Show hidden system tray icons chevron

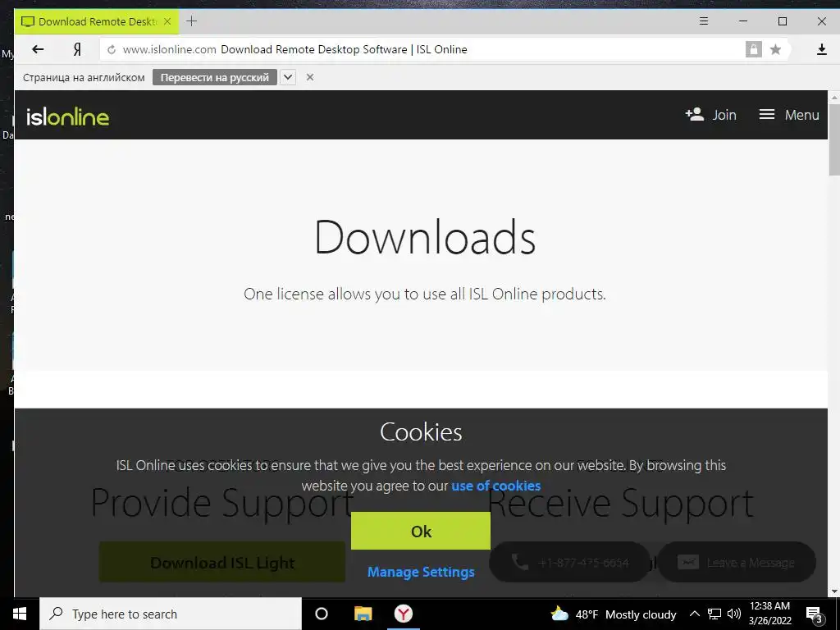coord(694,614)
